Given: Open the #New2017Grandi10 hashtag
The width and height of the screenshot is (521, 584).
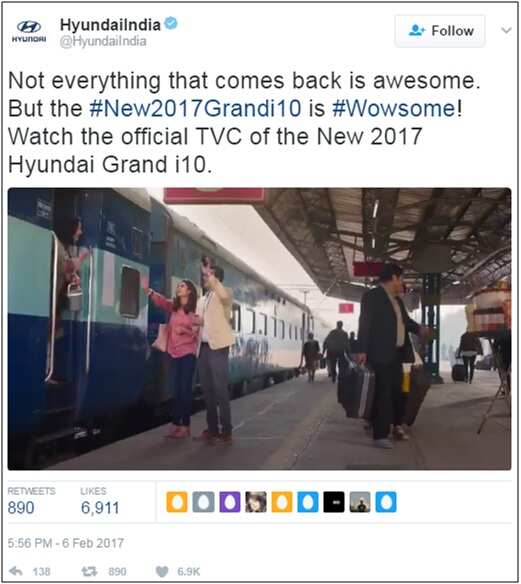Looking at the screenshot, I should (x=196, y=108).
